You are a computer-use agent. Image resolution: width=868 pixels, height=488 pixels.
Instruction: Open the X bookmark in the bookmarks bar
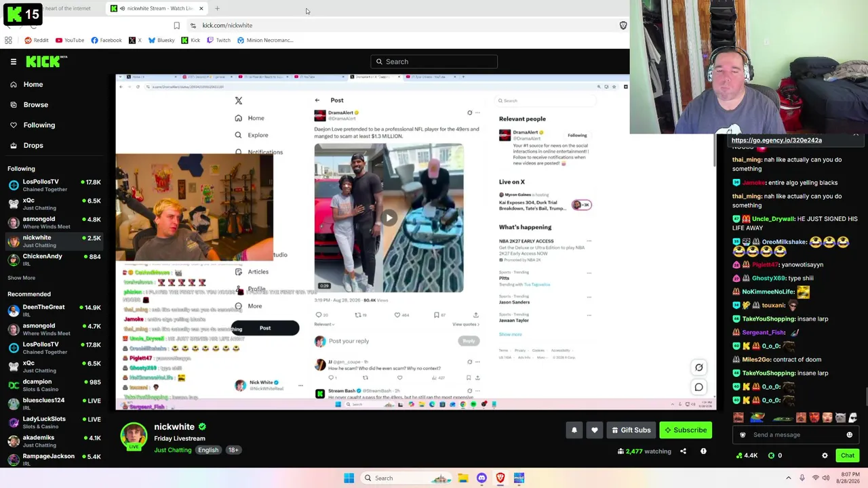(135, 40)
